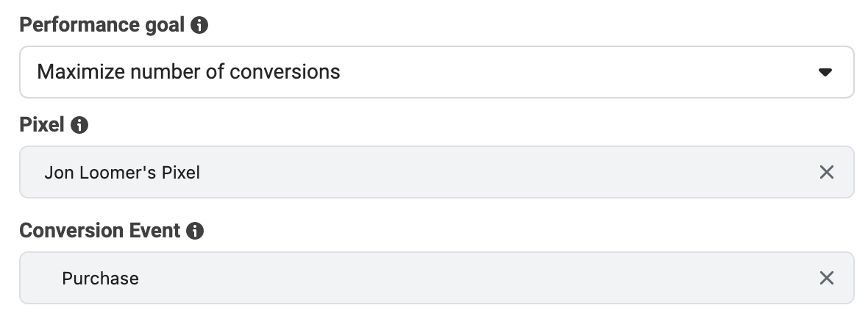Click the word Event in the Conversion Event label
The height and width of the screenshot is (319, 868).
click(154, 231)
